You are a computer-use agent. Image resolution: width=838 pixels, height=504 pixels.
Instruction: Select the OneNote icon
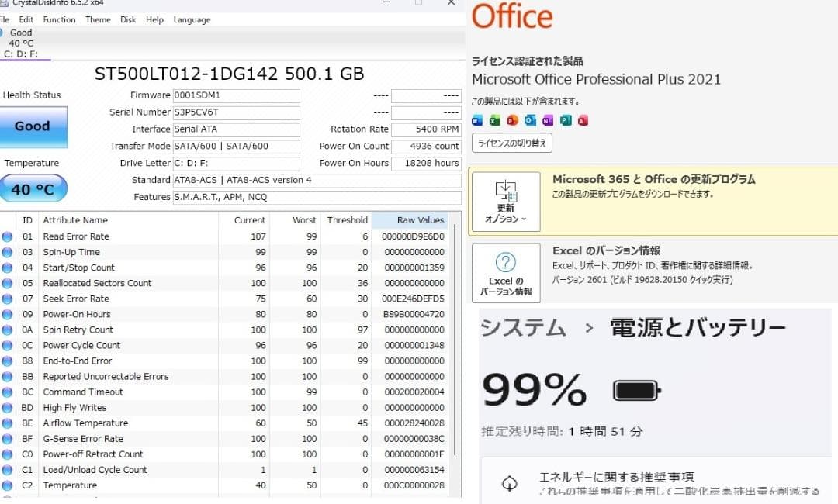tap(548, 120)
